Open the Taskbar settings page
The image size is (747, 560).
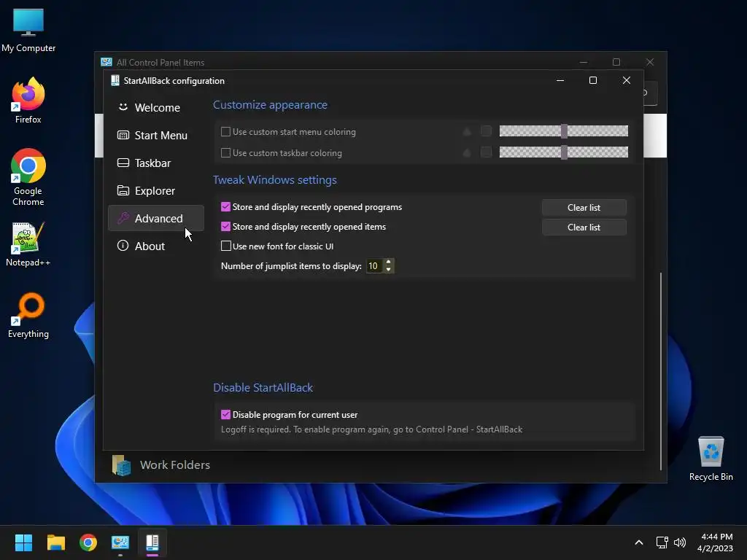pyautogui.click(x=156, y=163)
